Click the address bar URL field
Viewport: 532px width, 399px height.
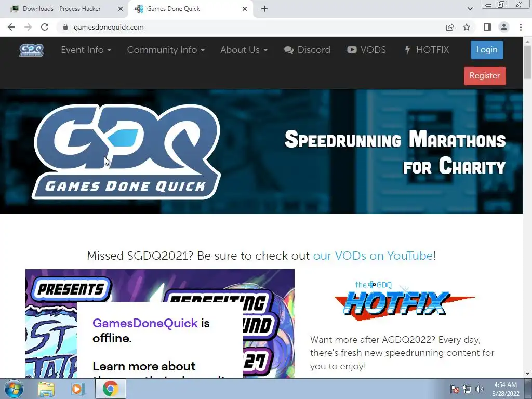pos(251,27)
